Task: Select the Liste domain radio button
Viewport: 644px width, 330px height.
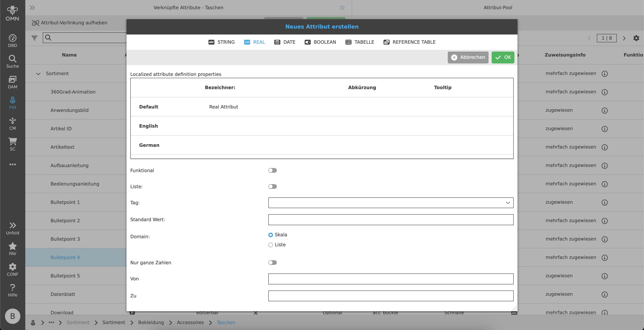Action: (x=270, y=245)
